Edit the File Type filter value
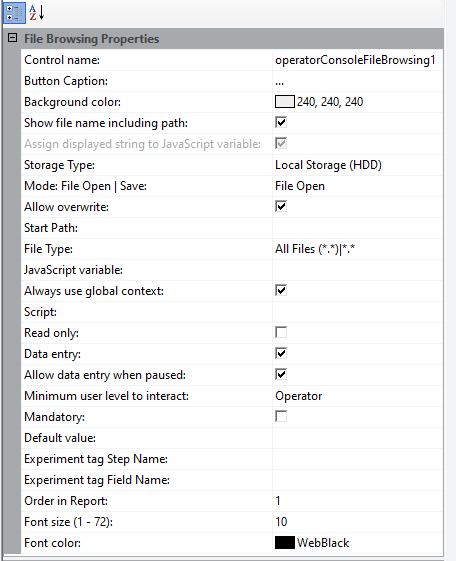 357,249
